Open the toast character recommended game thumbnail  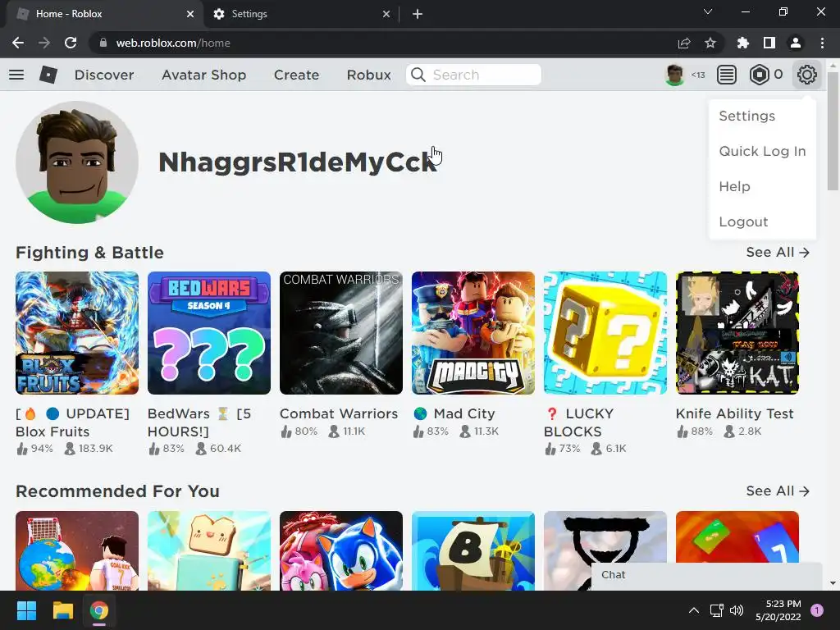209,550
